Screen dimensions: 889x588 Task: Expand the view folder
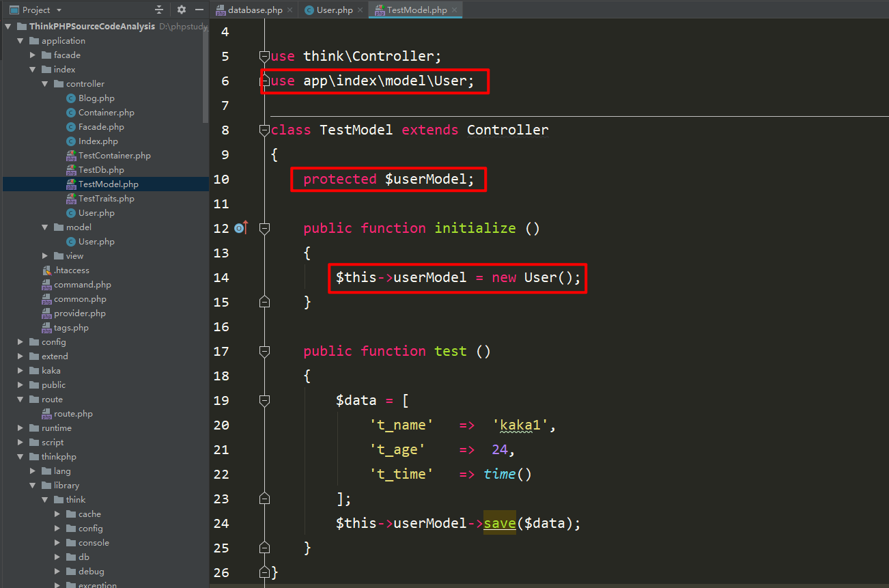[45, 256]
